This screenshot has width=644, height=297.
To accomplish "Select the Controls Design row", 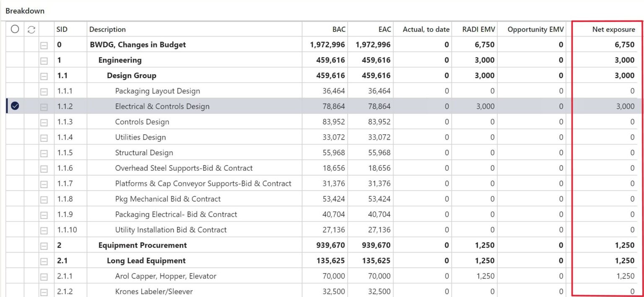I will (x=142, y=122).
